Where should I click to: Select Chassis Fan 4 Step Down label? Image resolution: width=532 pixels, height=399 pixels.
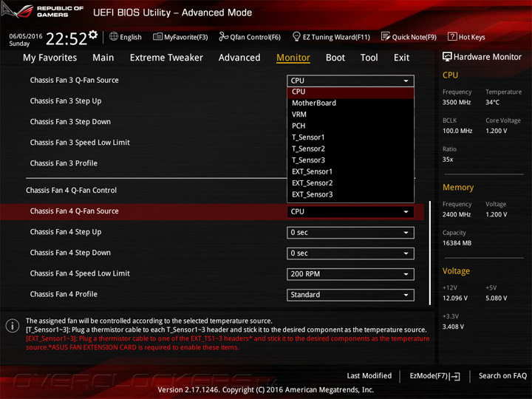[70, 253]
